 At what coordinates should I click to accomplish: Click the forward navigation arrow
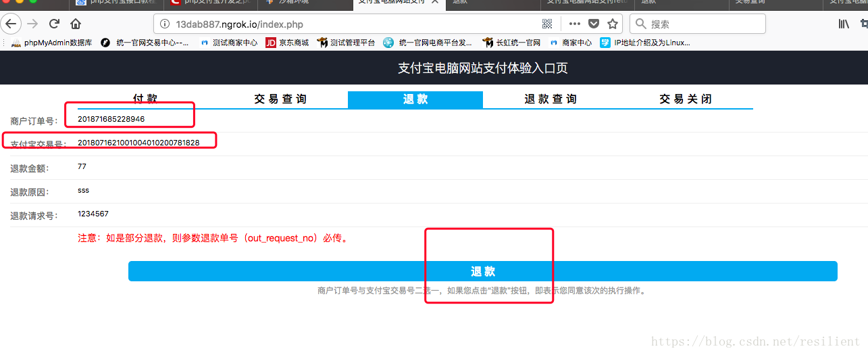pyautogui.click(x=32, y=24)
